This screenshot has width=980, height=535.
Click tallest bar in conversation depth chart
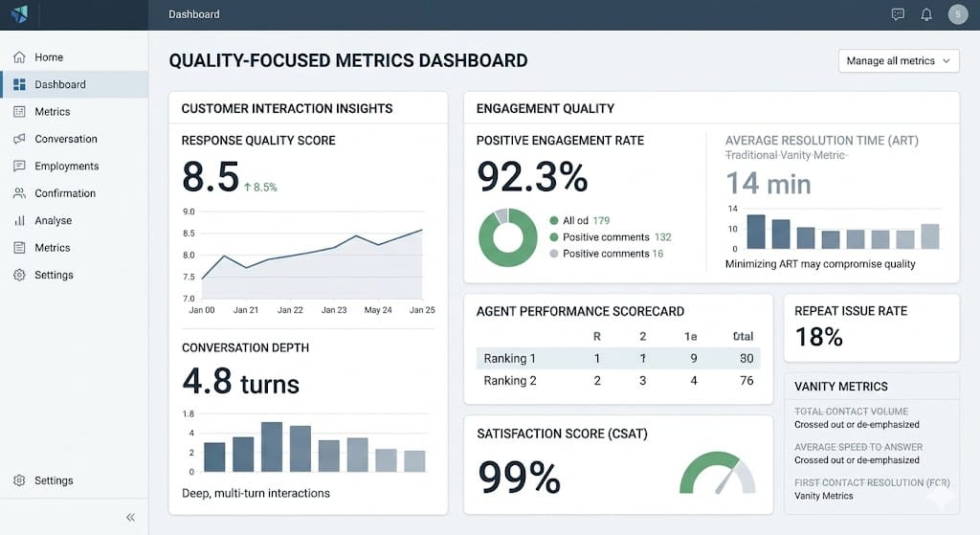(271, 447)
